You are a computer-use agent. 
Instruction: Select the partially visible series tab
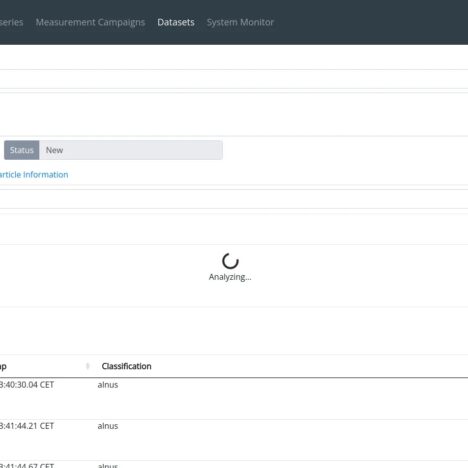[12, 22]
